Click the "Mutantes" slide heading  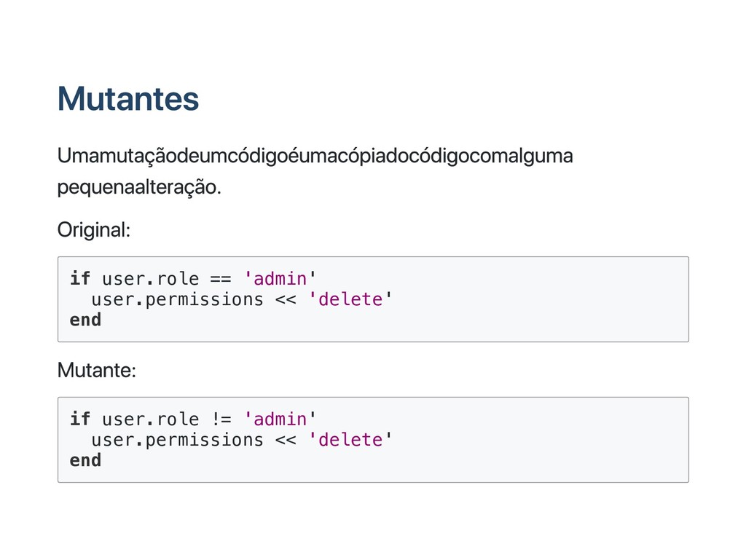click(x=128, y=99)
